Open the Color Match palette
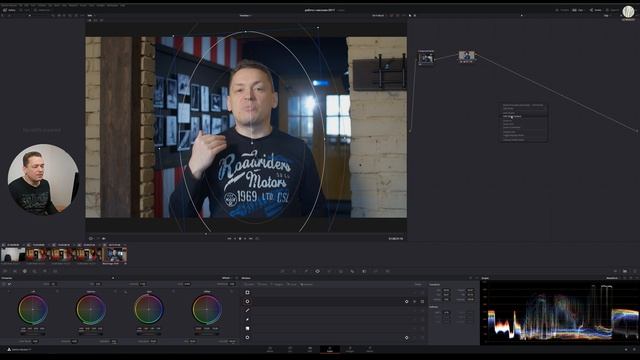The height and width of the screenshot is (360, 640). click(15, 271)
